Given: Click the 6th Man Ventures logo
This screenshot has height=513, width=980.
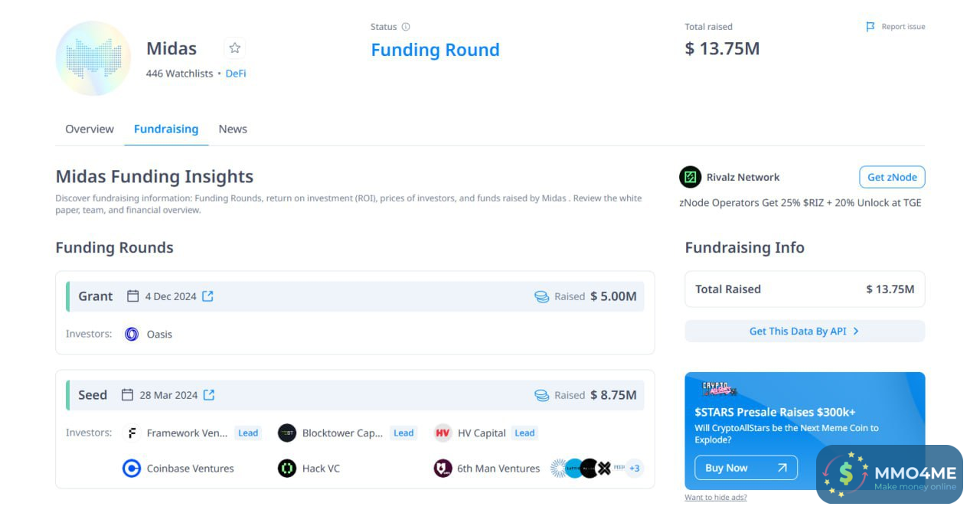Looking at the screenshot, I should click(x=443, y=469).
